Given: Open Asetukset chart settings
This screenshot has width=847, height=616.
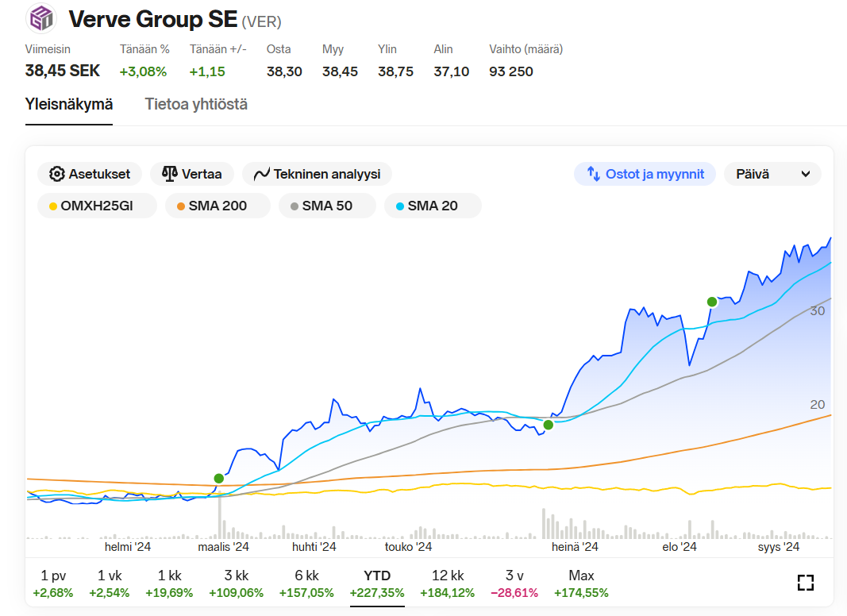Looking at the screenshot, I should [x=90, y=174].
